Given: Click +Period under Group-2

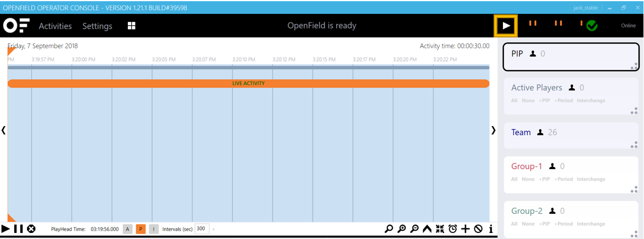Looking at the screenshot, I should click(x=564, y=224).
